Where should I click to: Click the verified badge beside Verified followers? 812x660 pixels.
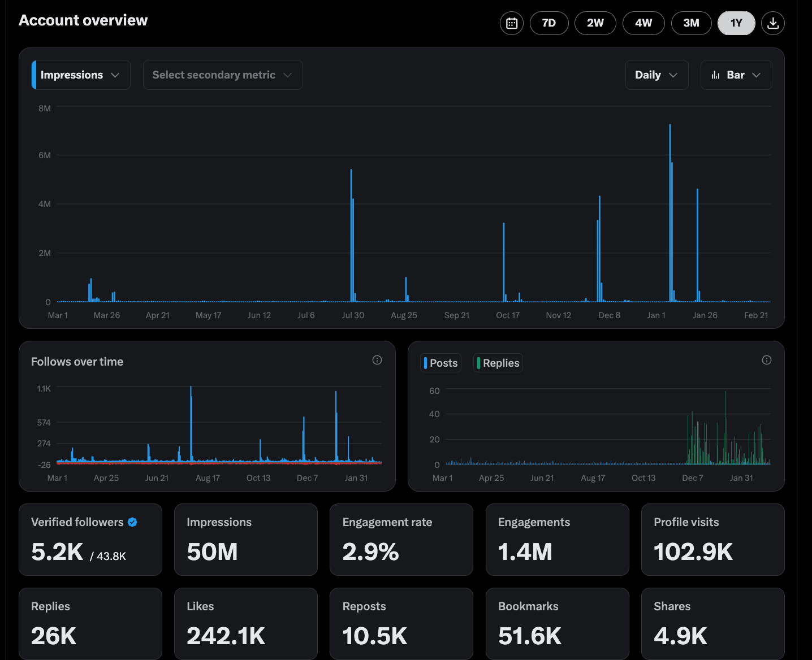pyautogui.click(x=132, y=522)
